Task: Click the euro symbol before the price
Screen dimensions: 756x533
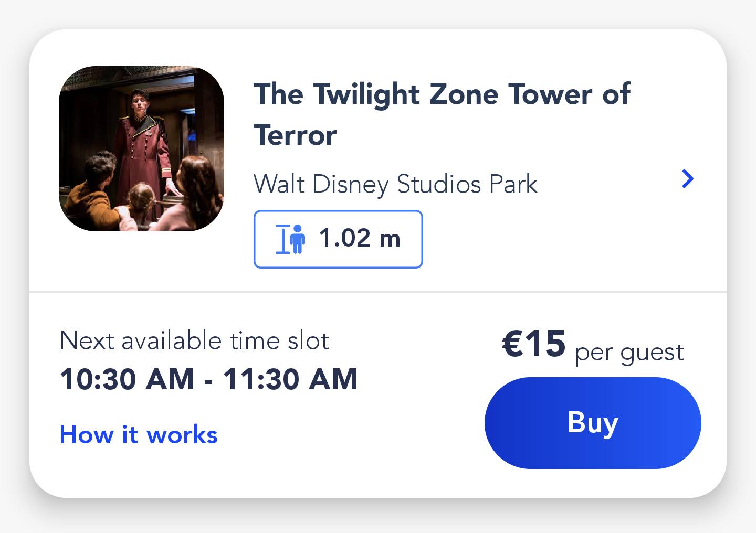Action: (x=512, y=344)
